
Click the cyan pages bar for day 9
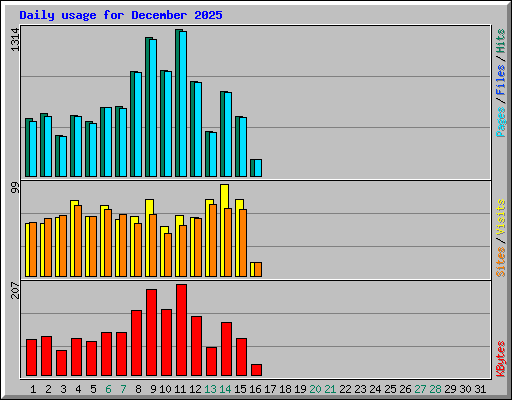click(153, 108)
